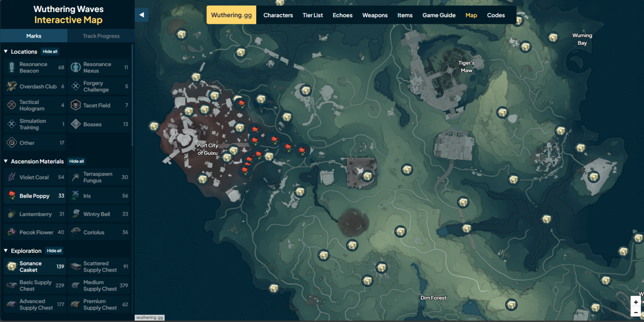Collapse the sidebar with the arrow button
The image size is (644, 322).
click(142, 15)
